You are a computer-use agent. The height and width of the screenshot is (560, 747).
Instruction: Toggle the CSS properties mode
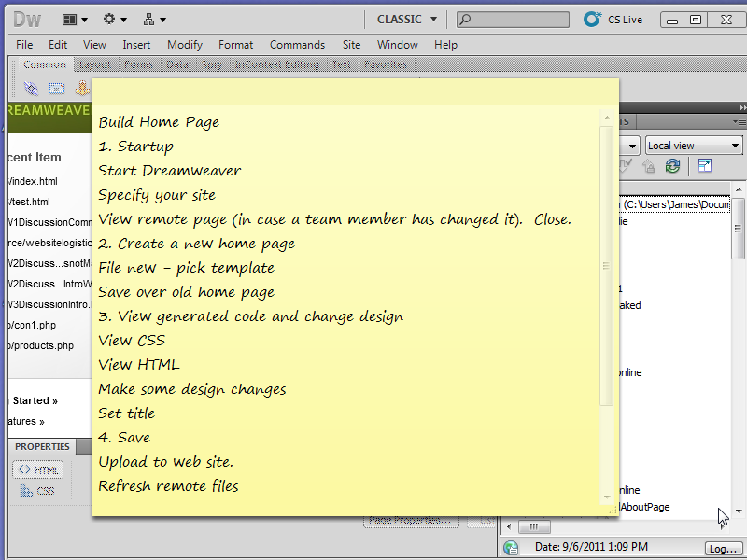click(38, 491)
